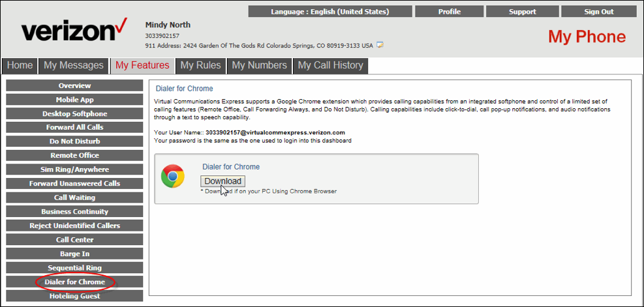Click the password same as dashboard note

point(253,141)
